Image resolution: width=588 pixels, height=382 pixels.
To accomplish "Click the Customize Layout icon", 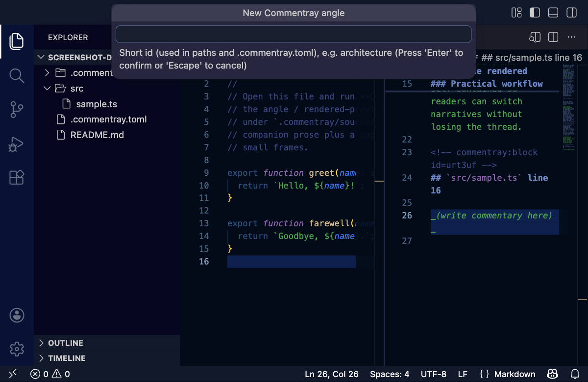I will (x=516, y=12).
